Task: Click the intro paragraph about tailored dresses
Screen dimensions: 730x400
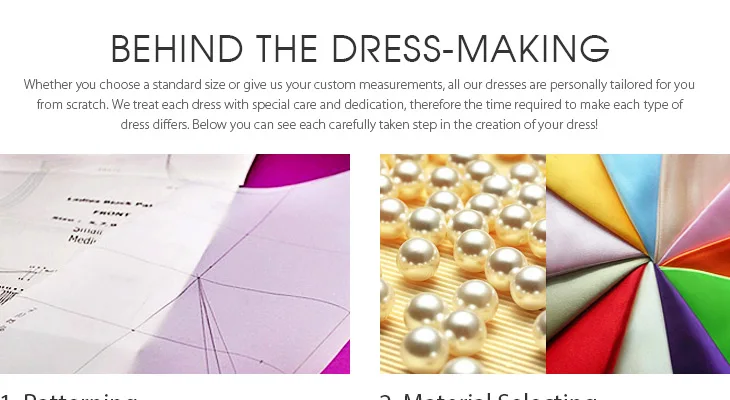Action: 359,104
